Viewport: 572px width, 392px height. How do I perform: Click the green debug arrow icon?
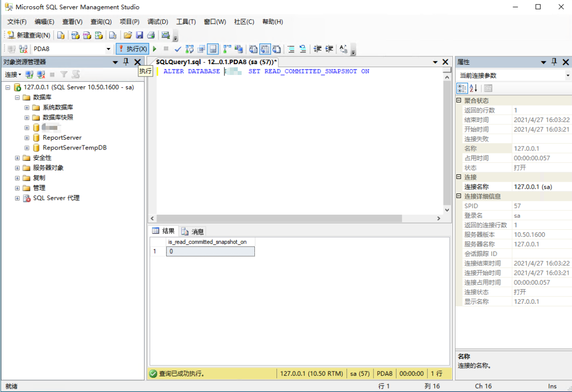pyautogui.click(x=155, y=49)
